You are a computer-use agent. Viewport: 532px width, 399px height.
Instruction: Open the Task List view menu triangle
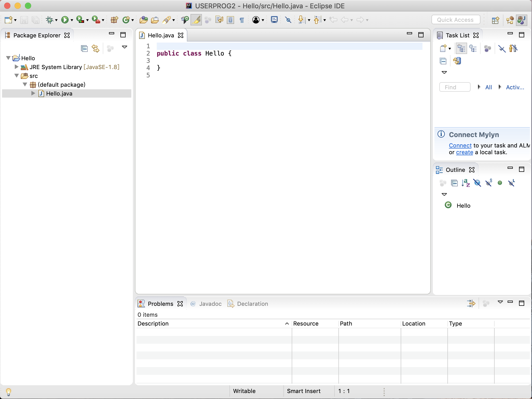tap(444, 72)
